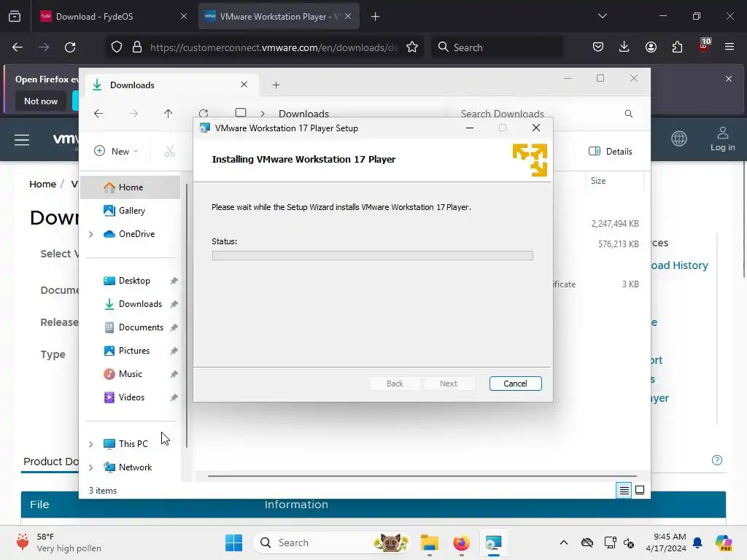Go up one folder in File Explorer
Image resolution: width=747 pixels, height=560 pixels.
click(168, 113)
